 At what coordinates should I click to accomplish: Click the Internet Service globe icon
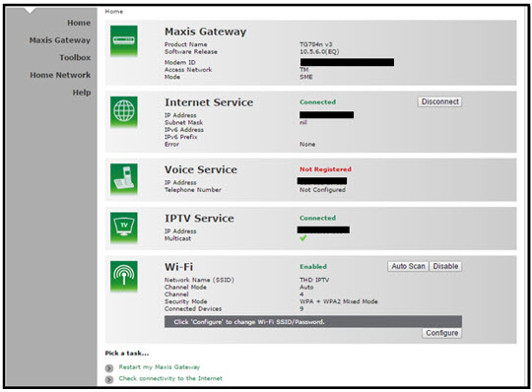coord(124,111)
